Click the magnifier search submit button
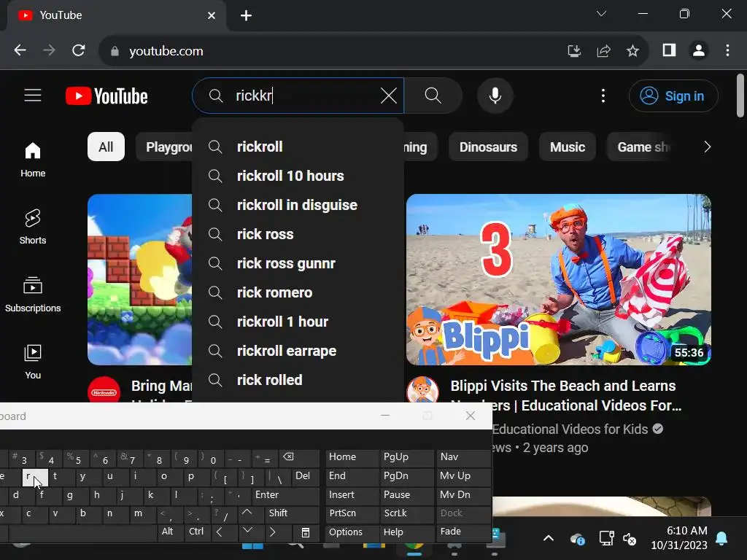The width and height of the screenshot is (747, 560). [x=433, y=96]
